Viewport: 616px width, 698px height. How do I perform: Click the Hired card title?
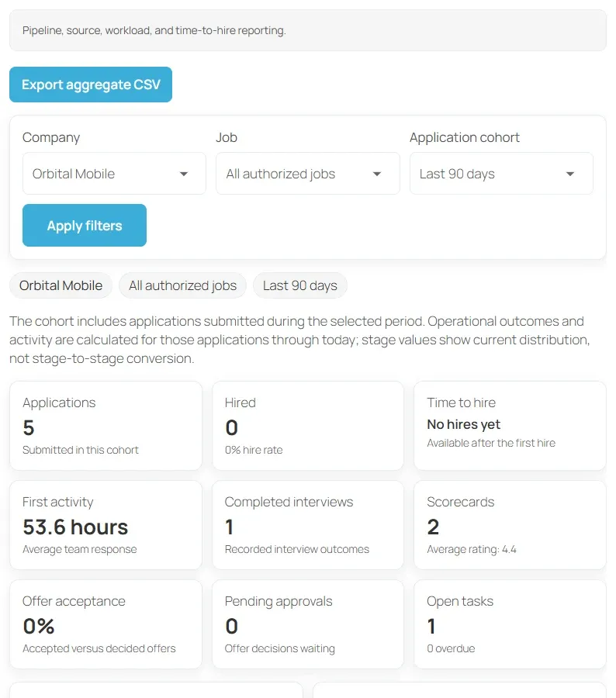point(240,403)
